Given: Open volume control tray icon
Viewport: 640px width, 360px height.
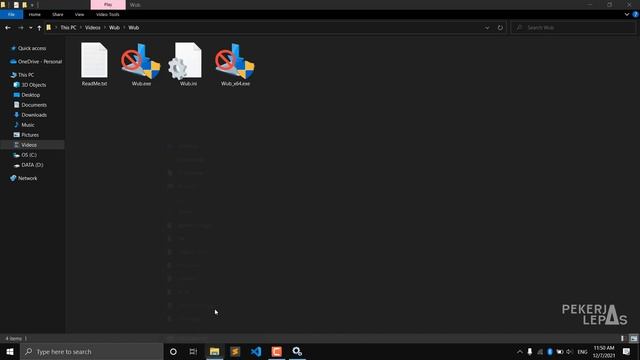Looking at the screenshot, I should point(569,351).
